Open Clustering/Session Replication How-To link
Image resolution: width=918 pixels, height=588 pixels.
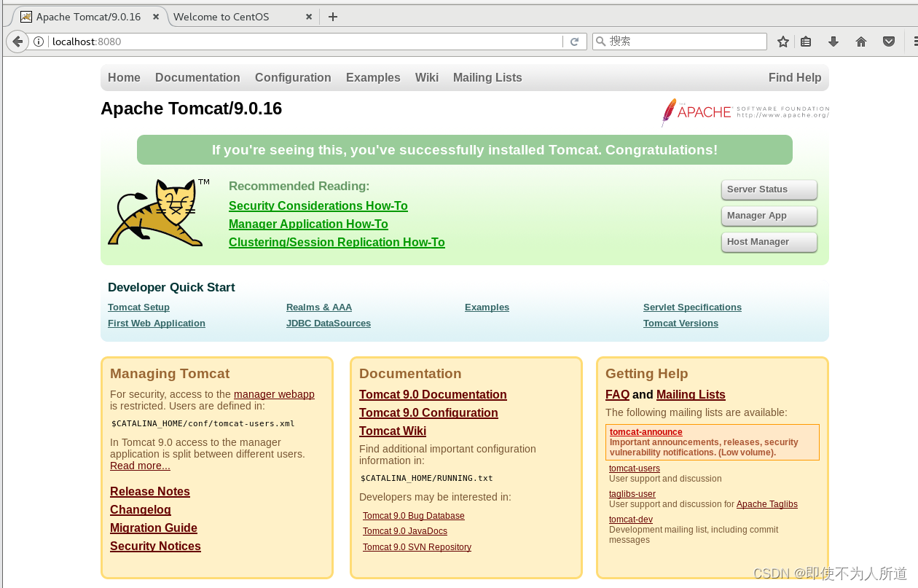coord(337,242)
